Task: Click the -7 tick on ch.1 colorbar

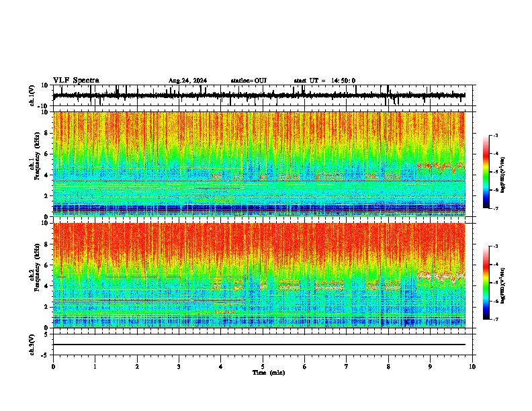Action: (x=495, y=208)
